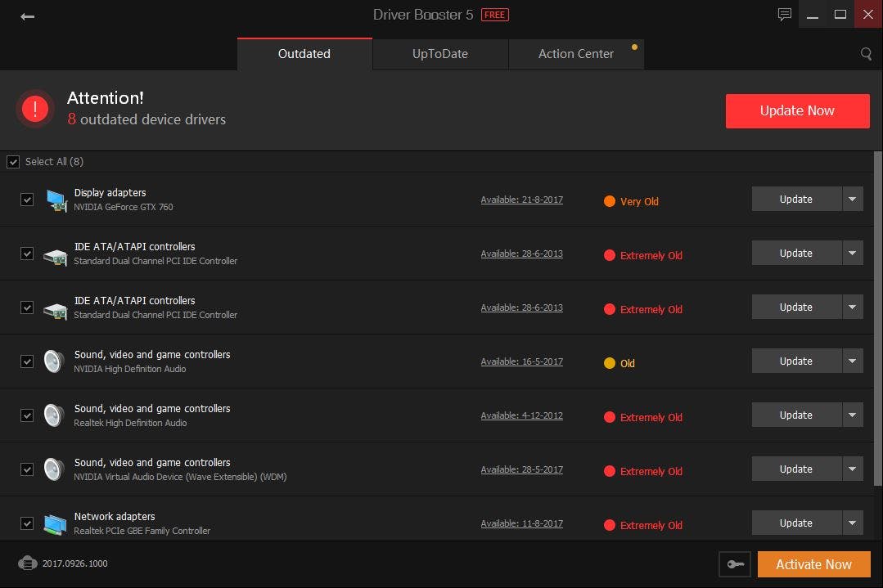Click the driver list vertical scrollbar
The width and height of the screenshot is (883, 588).
click(x=878, y=318)
